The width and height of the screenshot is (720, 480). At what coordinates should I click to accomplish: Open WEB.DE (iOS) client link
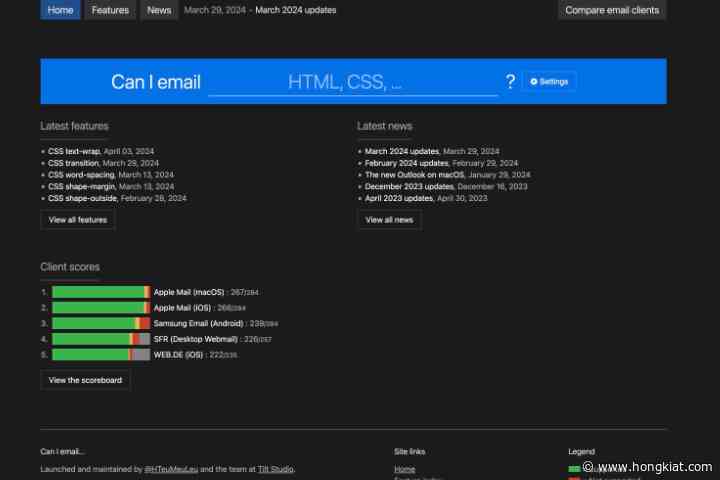coord(178,355)
